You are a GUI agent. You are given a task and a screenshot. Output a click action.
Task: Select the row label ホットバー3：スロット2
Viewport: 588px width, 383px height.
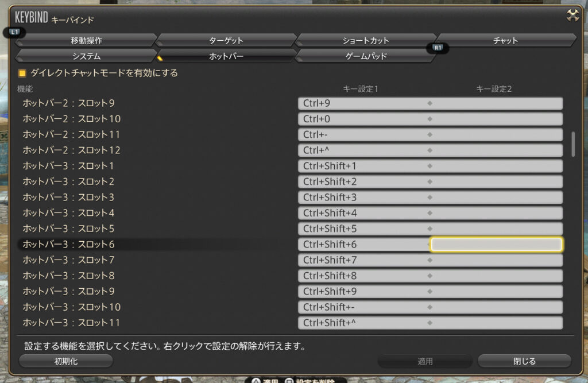coord(68,181)
